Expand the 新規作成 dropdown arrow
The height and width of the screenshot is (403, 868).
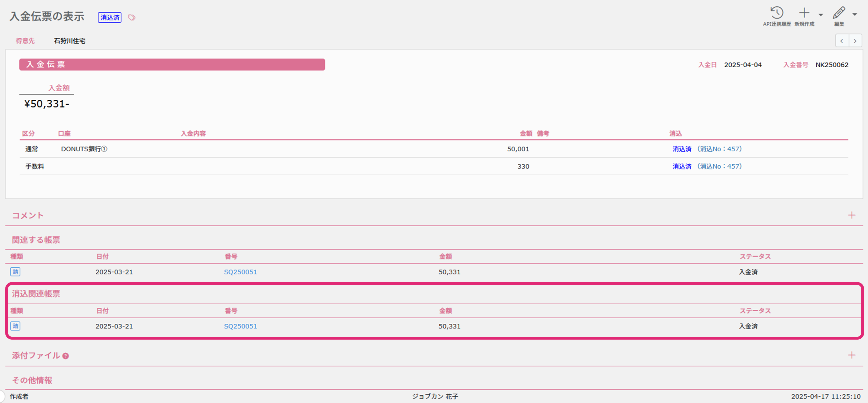821,15
